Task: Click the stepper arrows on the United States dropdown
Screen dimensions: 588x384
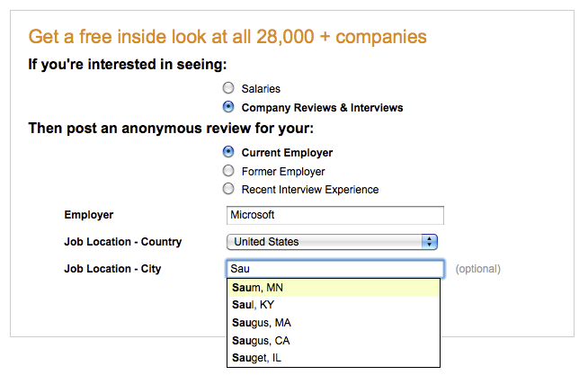Action: (430, 242)
